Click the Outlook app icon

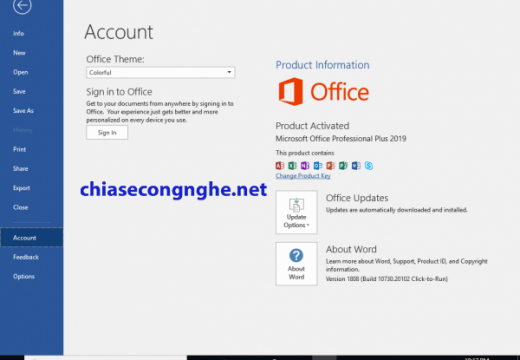(318, 165)
